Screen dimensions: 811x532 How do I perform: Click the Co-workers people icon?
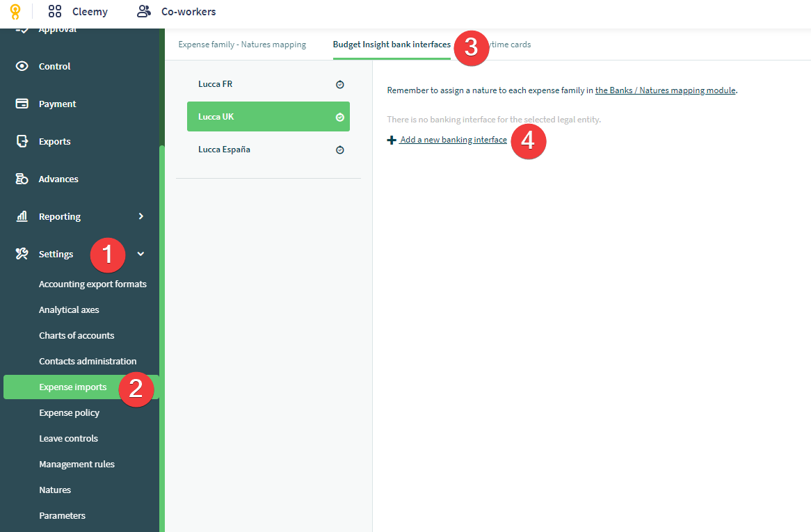click(x=144, y=11)
